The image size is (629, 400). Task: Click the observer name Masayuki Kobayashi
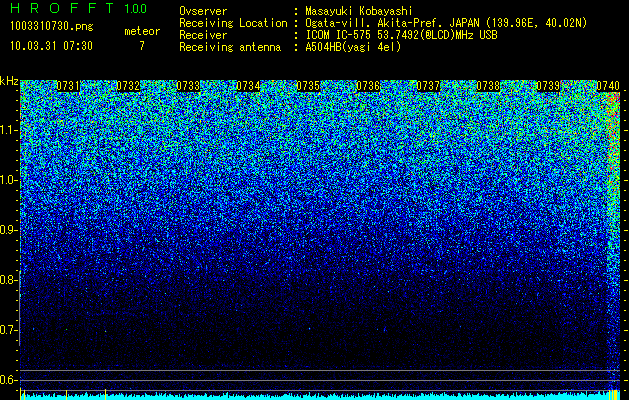359,11
